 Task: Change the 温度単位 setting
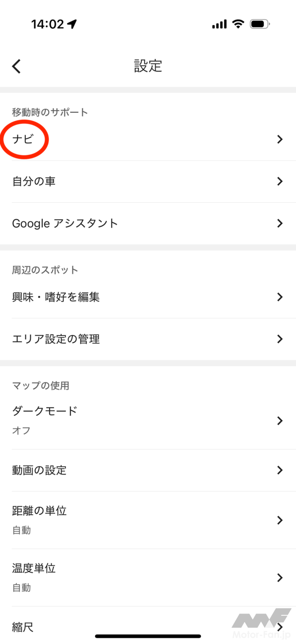click(34, 568)
